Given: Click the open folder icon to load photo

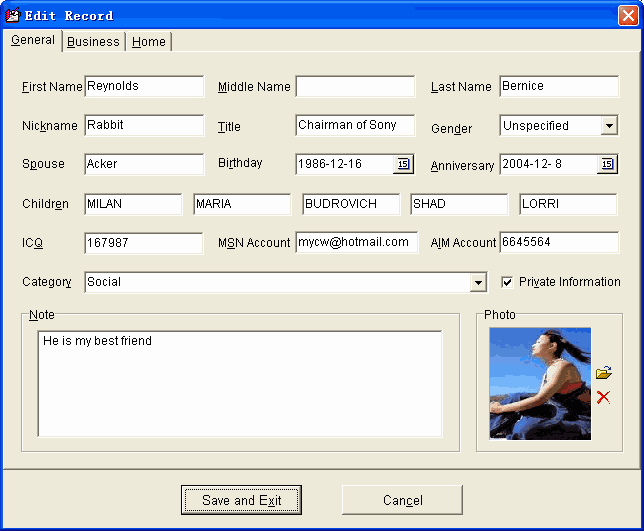Looking at the screenshot, I should tap(603, 373).
